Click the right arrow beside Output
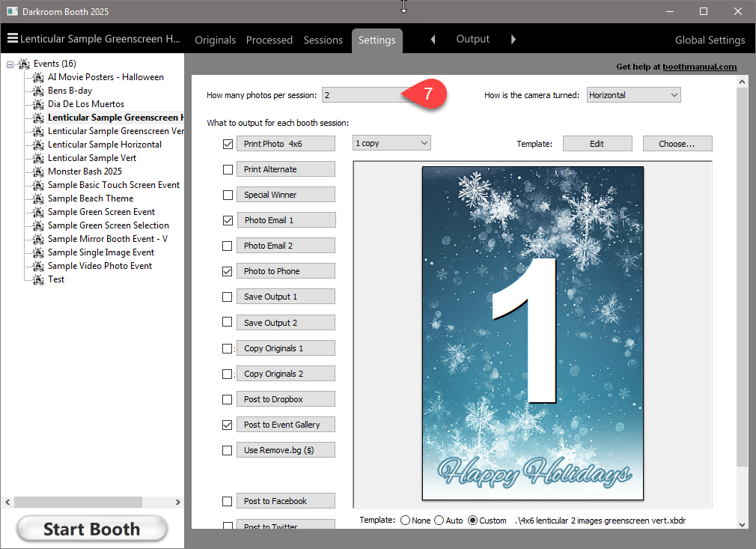756x549 pixels. [x=513, y=40]
